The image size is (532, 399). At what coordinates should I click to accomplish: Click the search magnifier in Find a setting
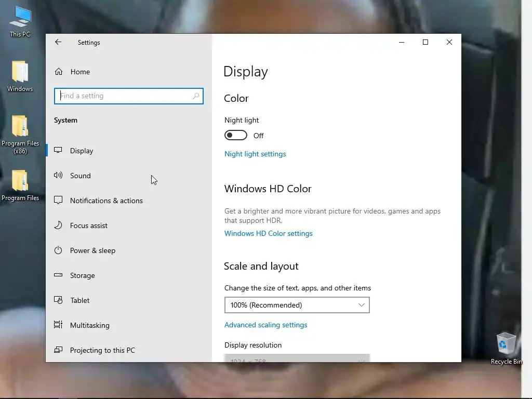point(196,96)
